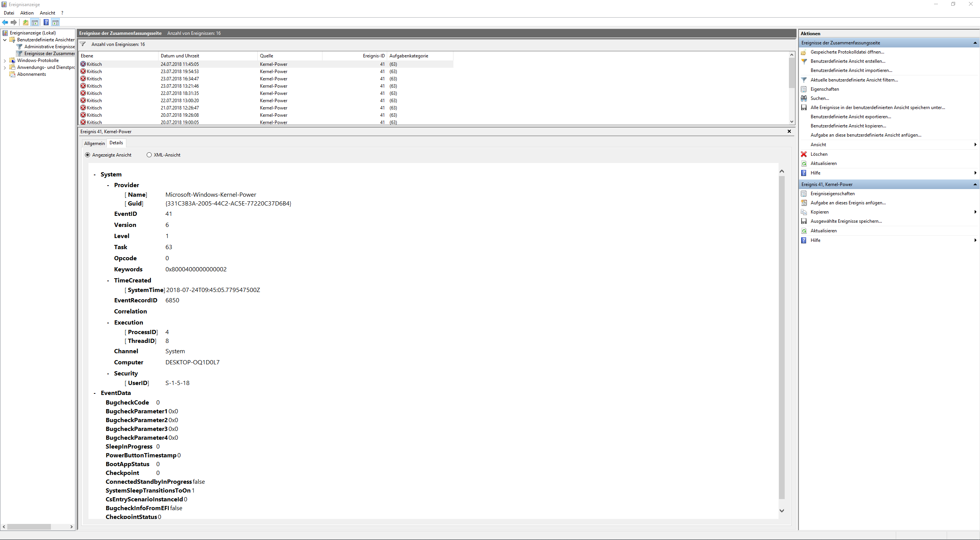This screenshot has width=980, height=540.
Task: Switch to the Allgemein tab
Action: [x=94, y=143]
